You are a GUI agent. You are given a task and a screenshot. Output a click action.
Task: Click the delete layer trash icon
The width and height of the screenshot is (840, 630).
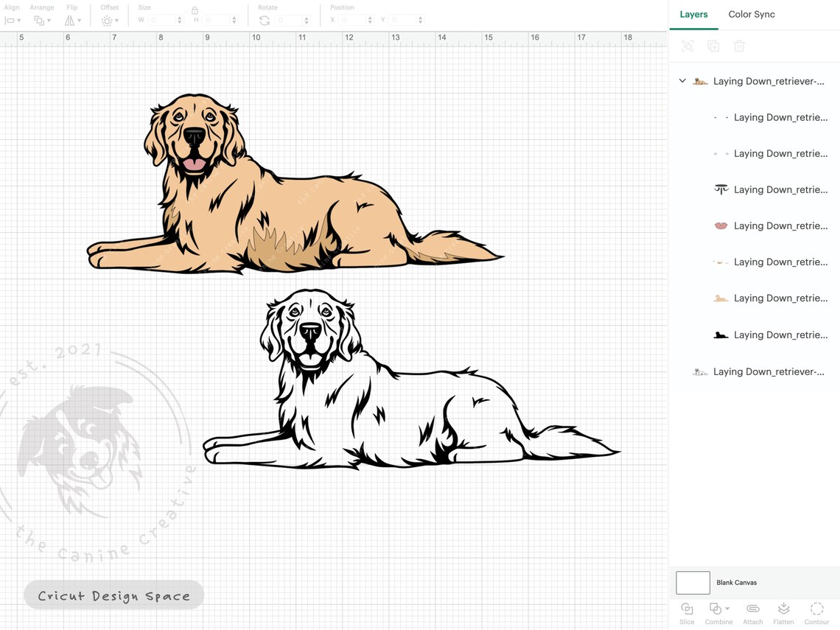click(x=739, y=45)
